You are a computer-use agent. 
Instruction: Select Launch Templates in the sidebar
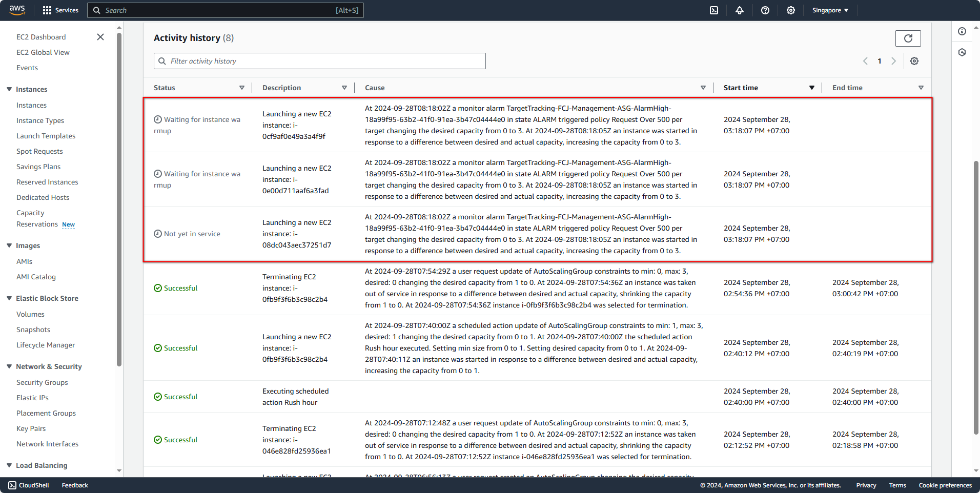point(46,136)
